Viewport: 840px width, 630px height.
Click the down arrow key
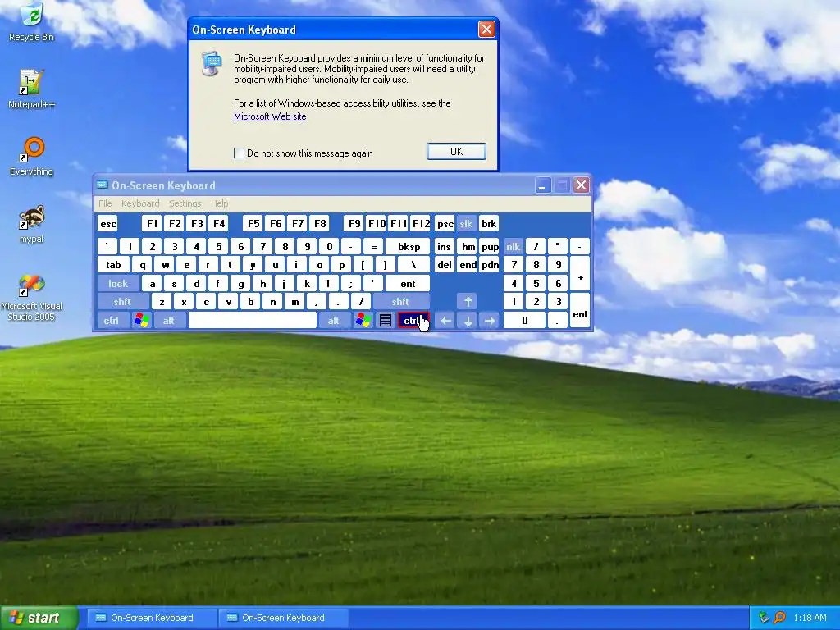(468, 321)
